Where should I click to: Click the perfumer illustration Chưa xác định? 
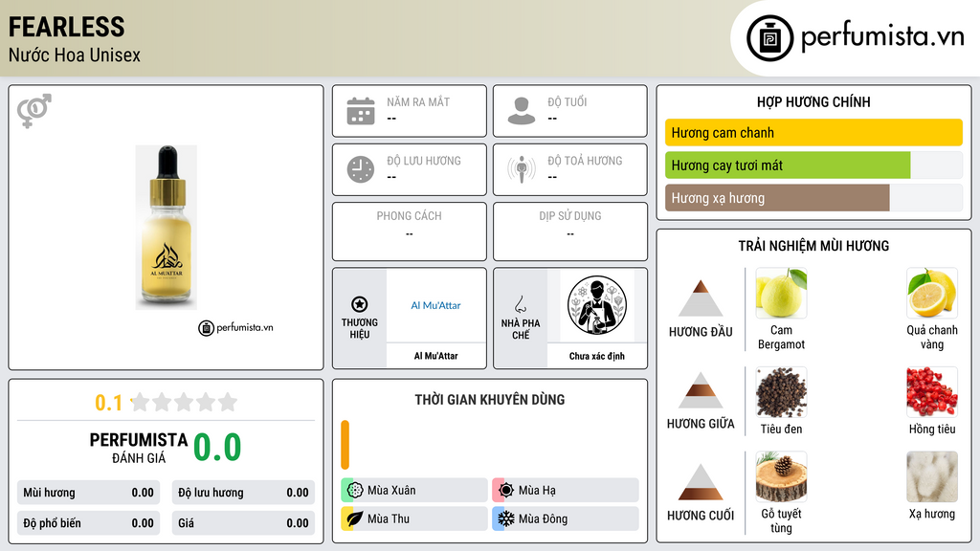(597, 305)
